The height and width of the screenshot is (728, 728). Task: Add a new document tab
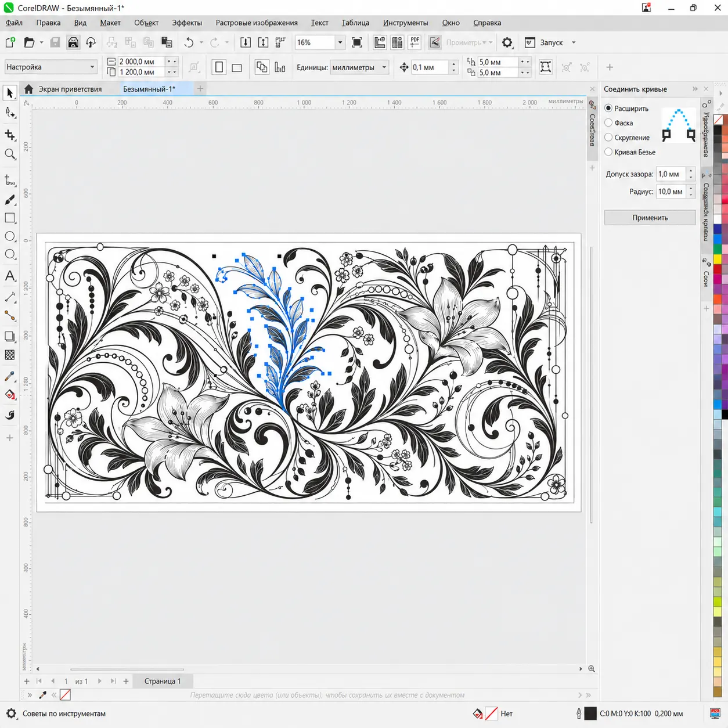(x=200, y=89)
